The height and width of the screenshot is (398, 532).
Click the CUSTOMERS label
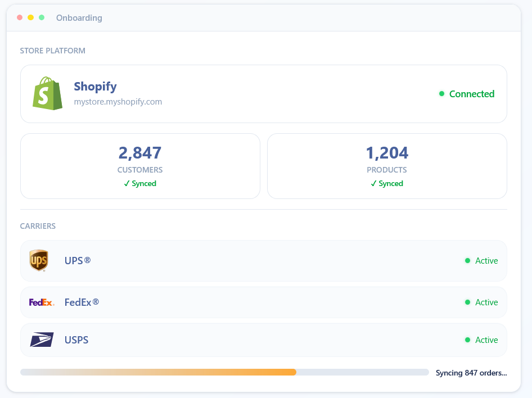[140, 170]
